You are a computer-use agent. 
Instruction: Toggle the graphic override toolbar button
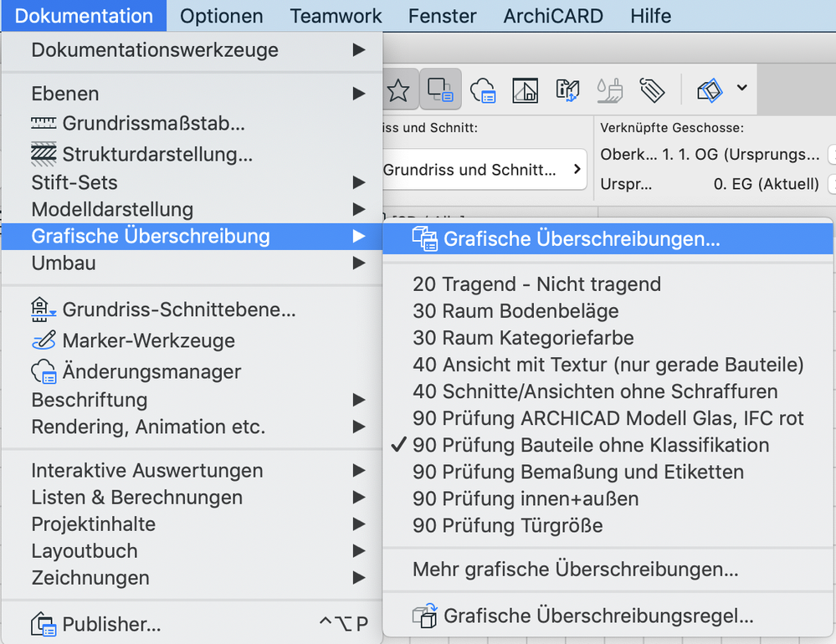pos(440,89)
